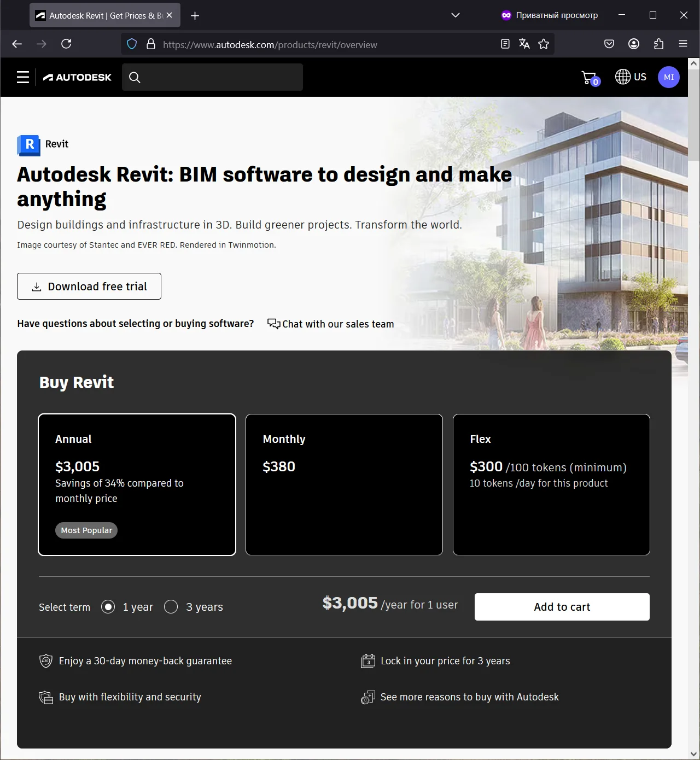Click the Autodesk logo
The width and height of the screenshot is (700, 760).
click(x=77, y=77)
